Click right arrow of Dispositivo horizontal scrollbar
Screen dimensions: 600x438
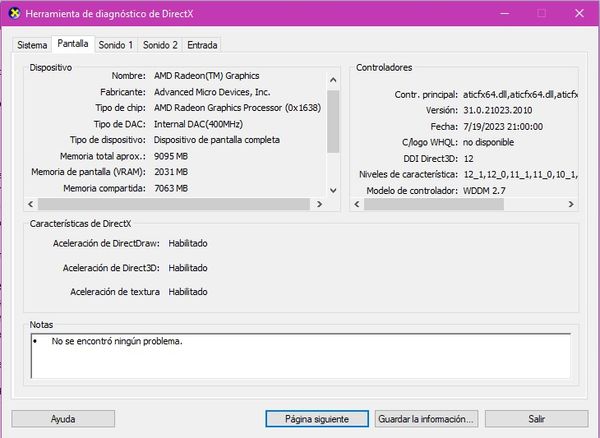click(x=319, y=204)
